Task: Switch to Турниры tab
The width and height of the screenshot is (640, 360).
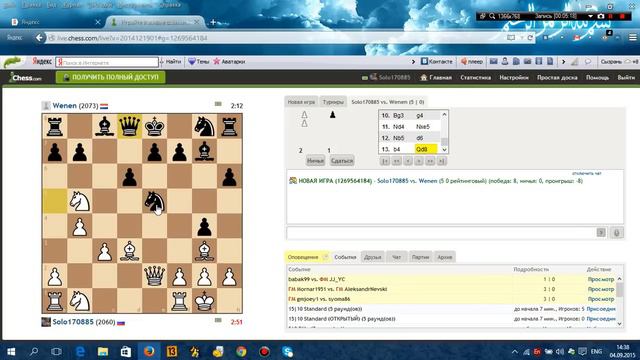Action: pos(333,102)
